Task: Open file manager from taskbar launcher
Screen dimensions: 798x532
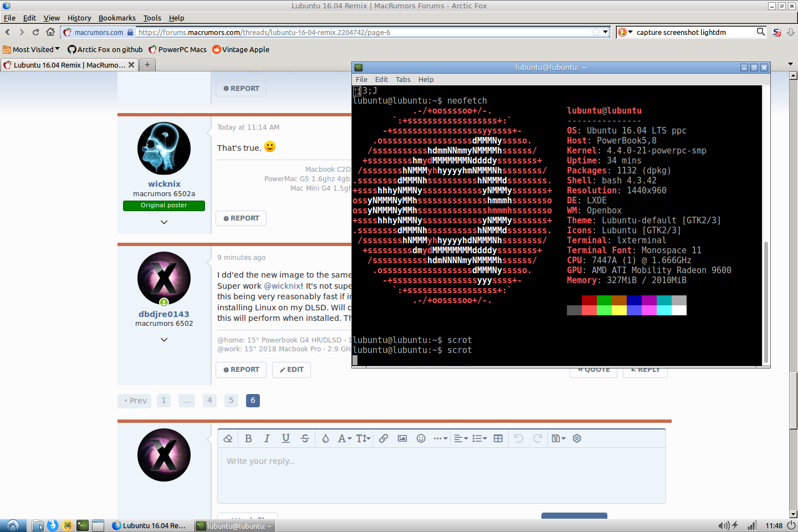Action: coord(38,525)
